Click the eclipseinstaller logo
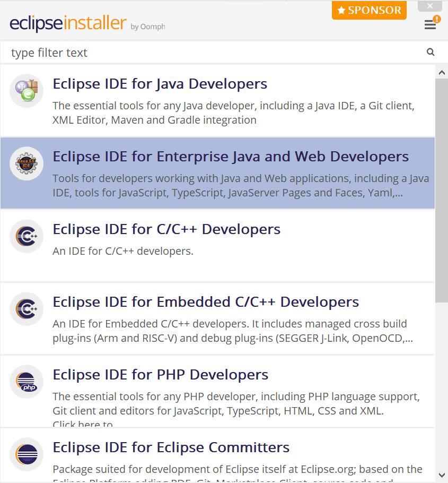Viewport: 448px width, 483px height. pos(68,23)
